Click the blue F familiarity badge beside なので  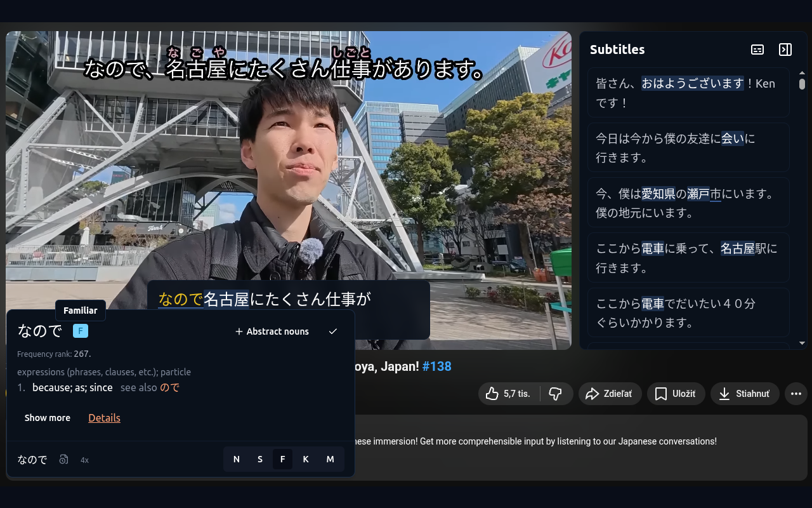click(80, 331)
